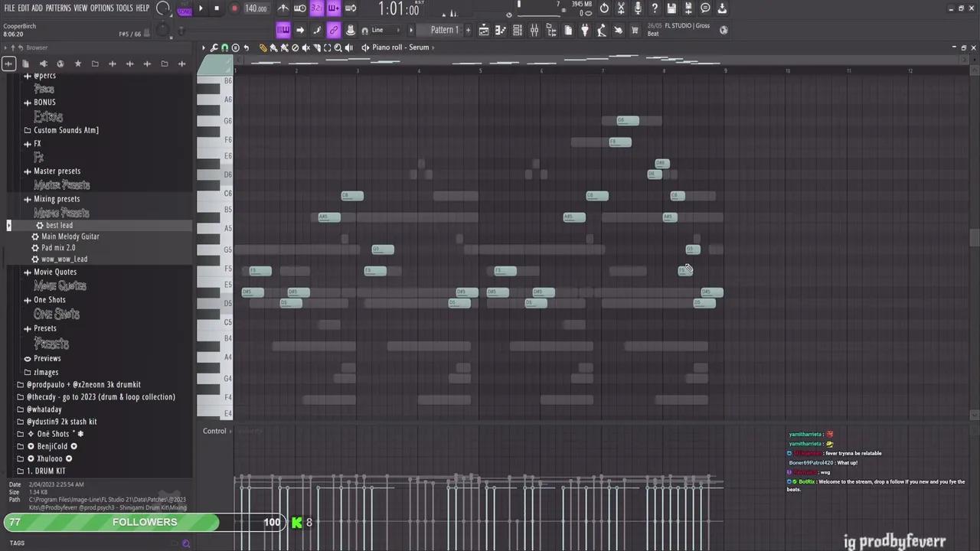
Task: Open the PATTERNS menu
Action: [x=58, y=8]
